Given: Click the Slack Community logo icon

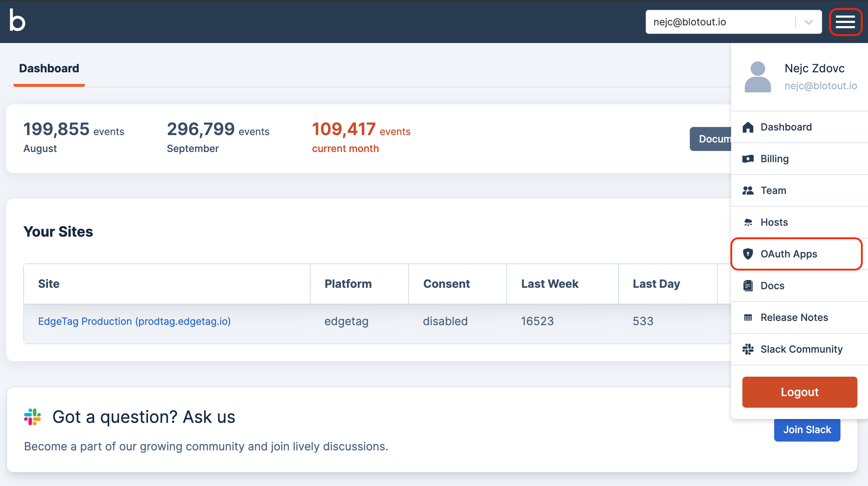Looking at the screenshot, I should point(748,349).
